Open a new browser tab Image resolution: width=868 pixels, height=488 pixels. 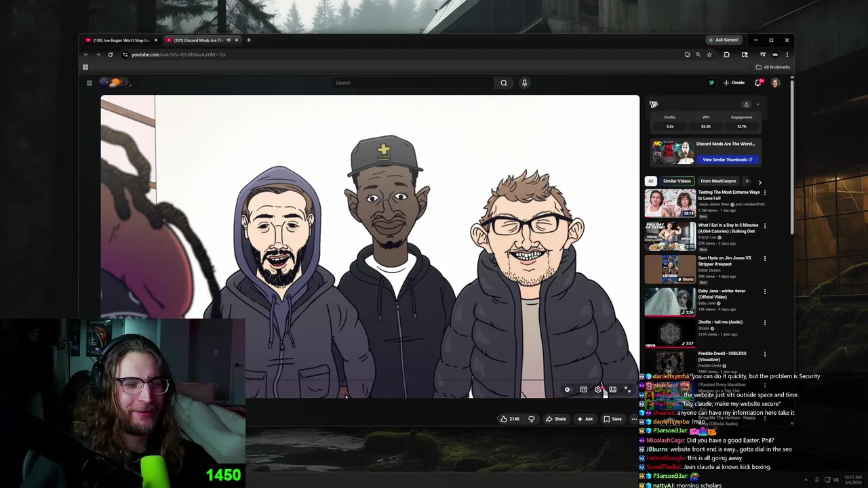248,40
